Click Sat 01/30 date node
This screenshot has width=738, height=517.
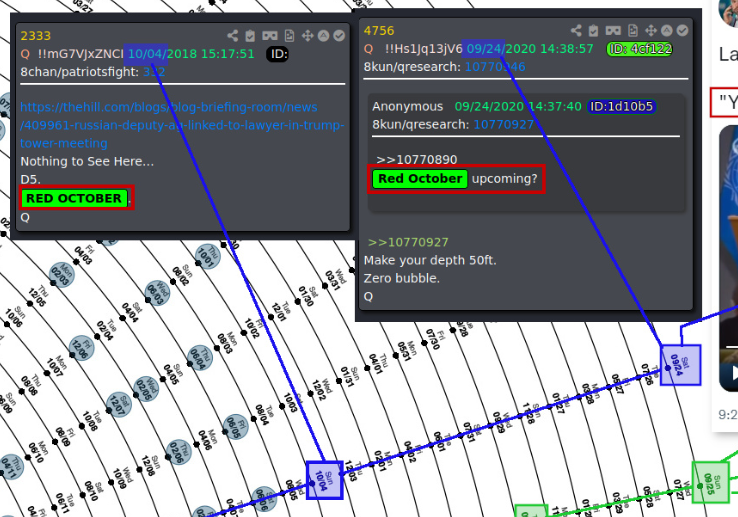coord(297,301)
